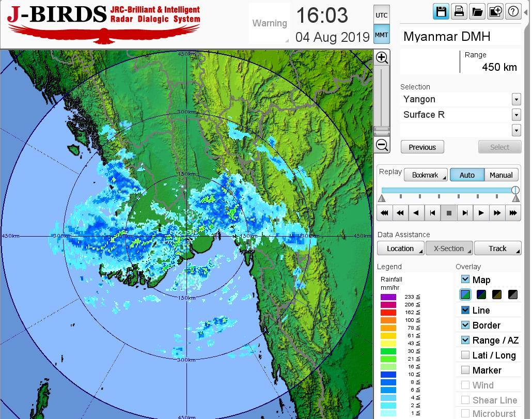Toggle the Line overlay checkbox
Viewport: 532px width, 419px height.
(x=465, y=310)
